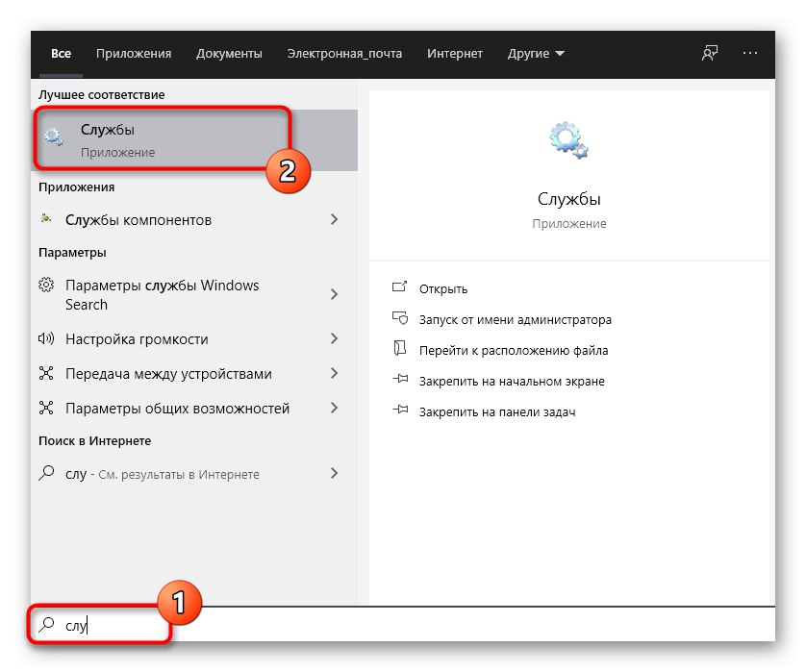Click the magnifier icon beside web result слу

click(x=46, y=473)
